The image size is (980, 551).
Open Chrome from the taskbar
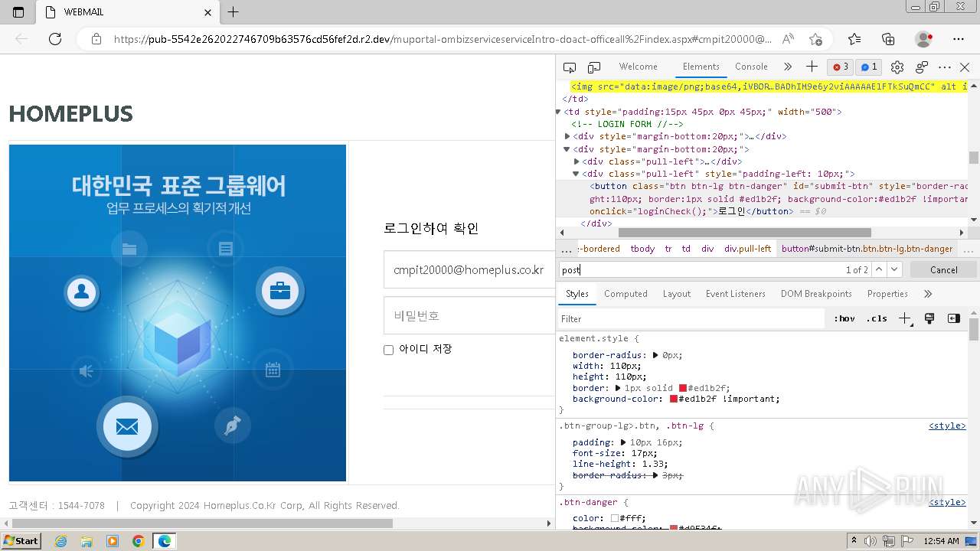(x=138, y=541)
